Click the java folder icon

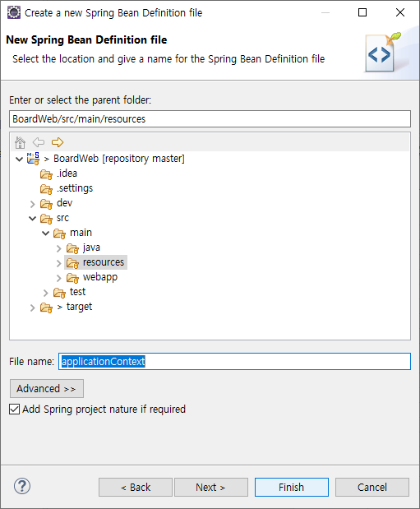click(72, 248)
